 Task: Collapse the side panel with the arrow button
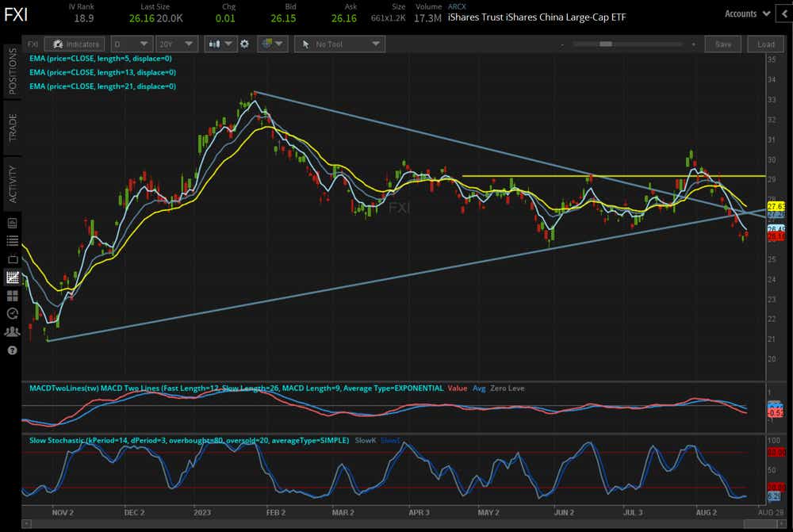coord(785,13)
